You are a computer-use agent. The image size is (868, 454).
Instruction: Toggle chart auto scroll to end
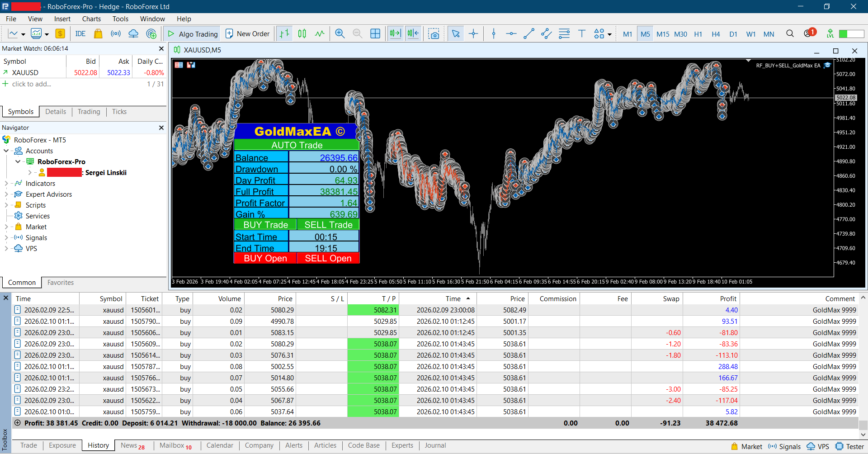click(395, 34)
